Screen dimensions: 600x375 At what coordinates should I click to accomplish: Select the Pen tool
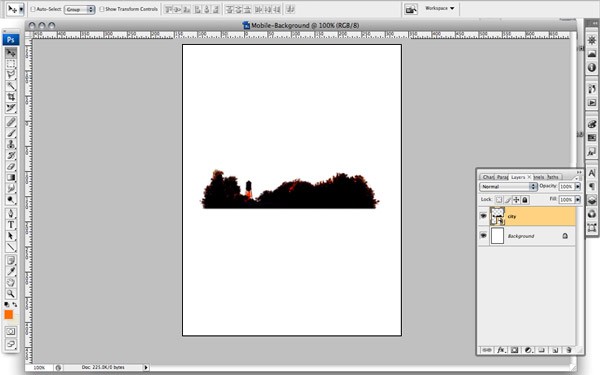coord(11,213)
